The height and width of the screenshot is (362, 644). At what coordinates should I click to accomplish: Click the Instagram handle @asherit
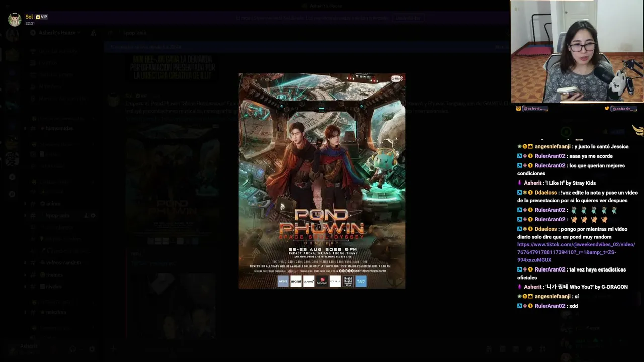pos(535,109)
